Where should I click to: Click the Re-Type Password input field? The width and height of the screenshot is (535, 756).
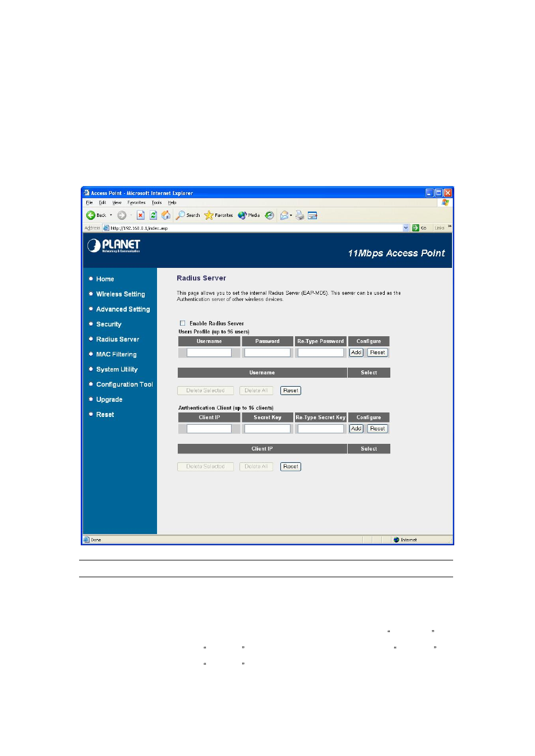[320, 353]
